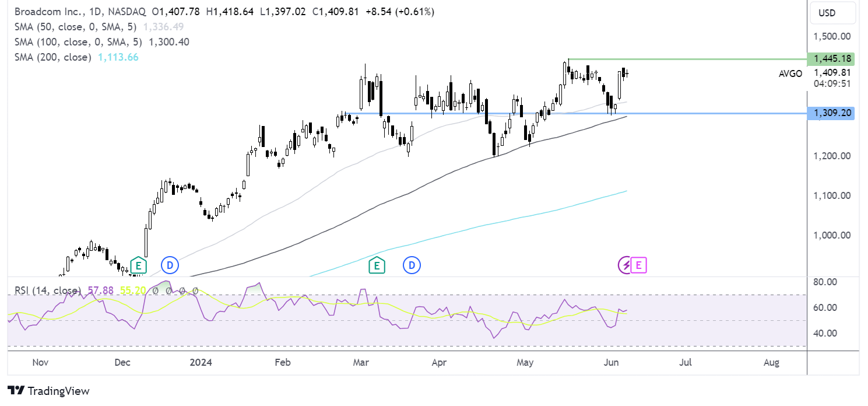868x406 pixels.
Task: Select the green horizontal resistance line
Action: [687, 59]
